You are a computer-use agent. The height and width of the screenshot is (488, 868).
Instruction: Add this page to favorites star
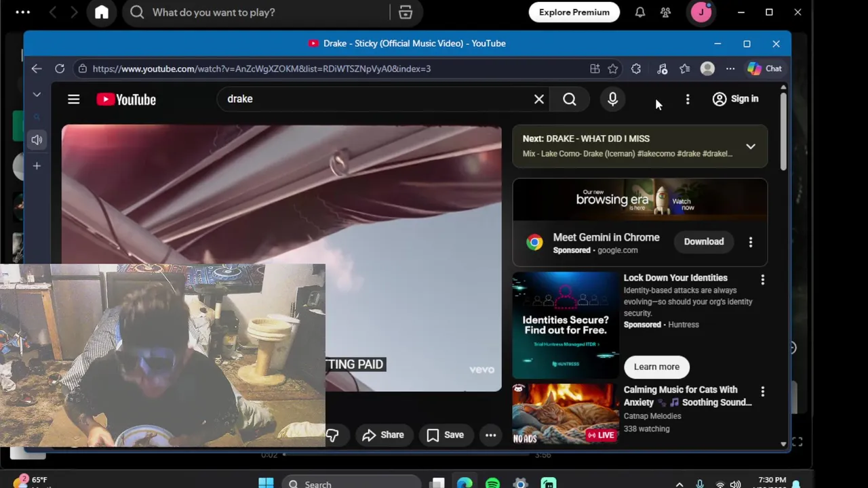[x=613, y=68]
